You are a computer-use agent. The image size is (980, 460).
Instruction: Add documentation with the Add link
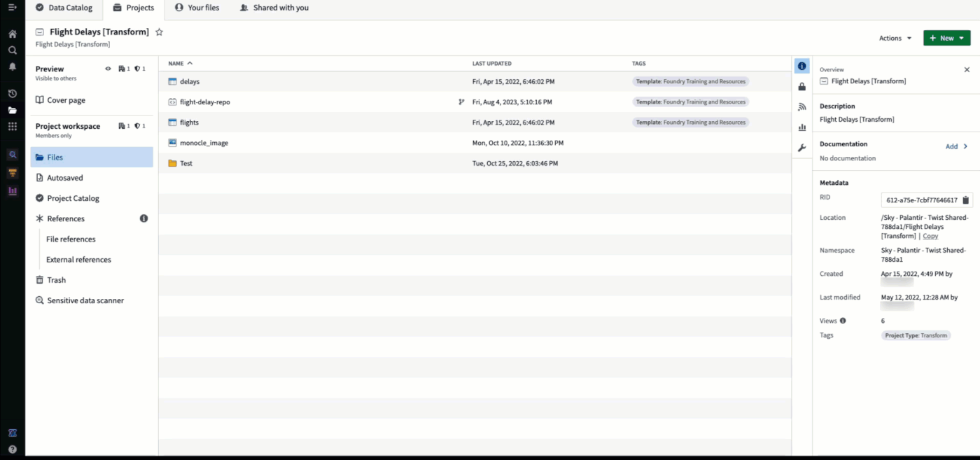tap(951, 146)
